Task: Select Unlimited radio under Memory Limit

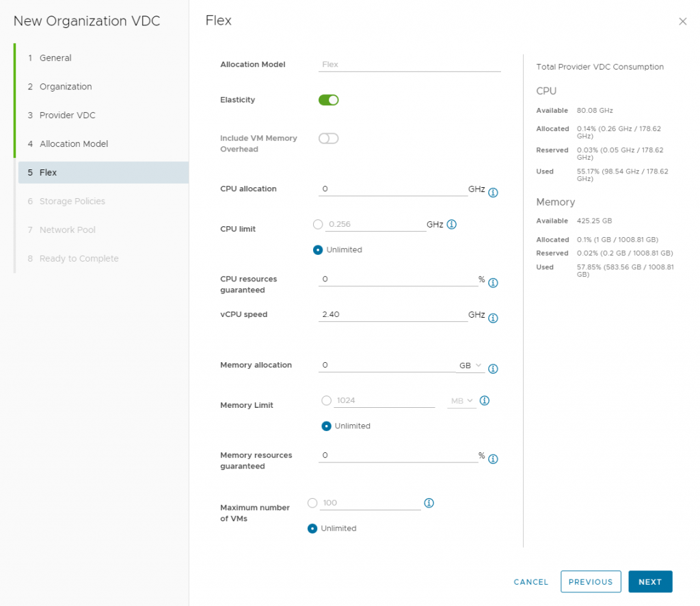Action: click(326, 426)
